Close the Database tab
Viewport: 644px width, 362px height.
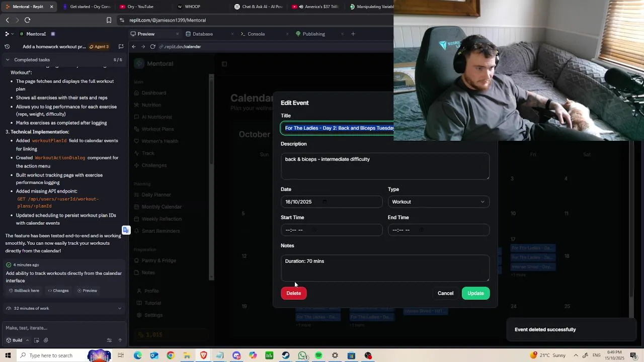click(232, 34)
